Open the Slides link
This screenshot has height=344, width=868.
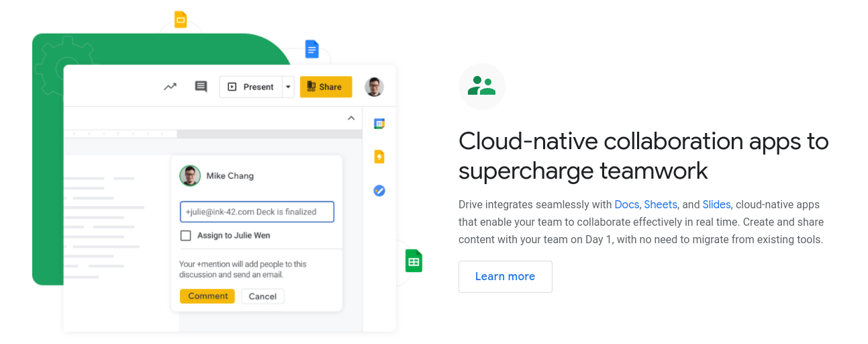(717, 204)
